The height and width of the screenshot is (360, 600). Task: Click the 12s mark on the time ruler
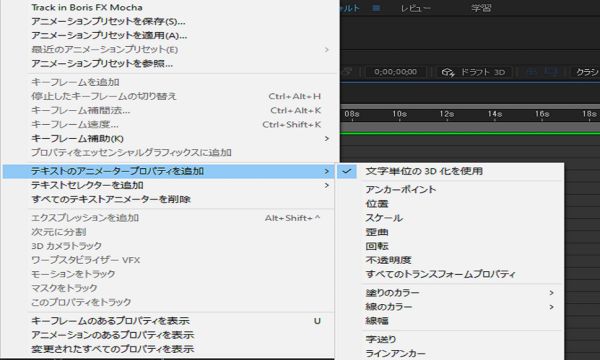tap(447, 114)
